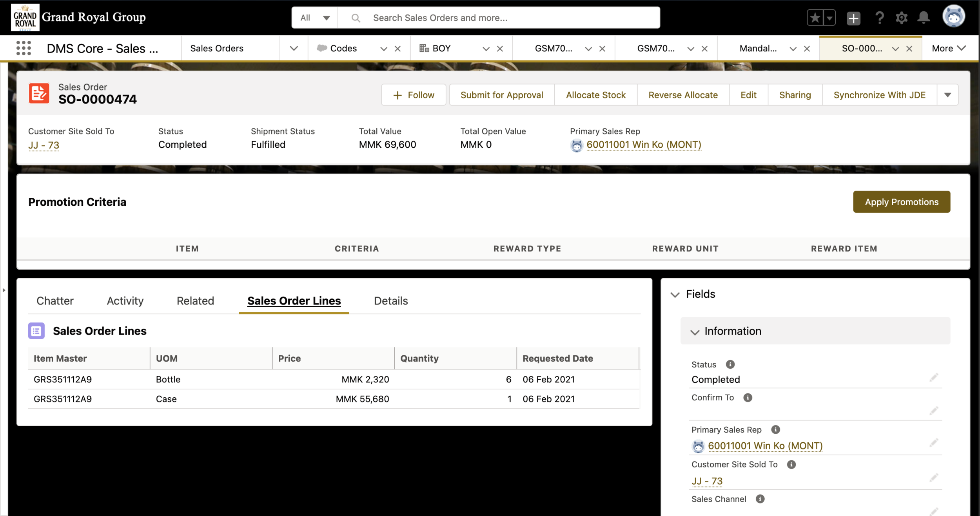Open the More tabs menu

(x=948, y=48)
